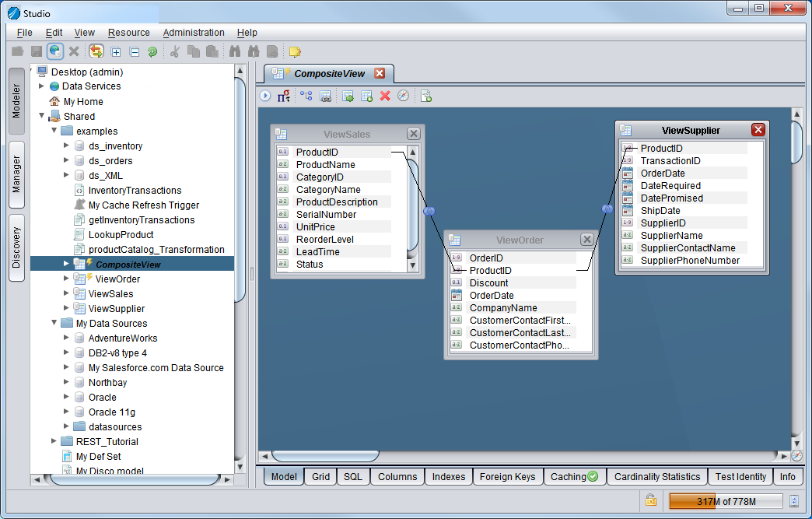
Task: Collapse the examples folder in tree
Action: [54, 132]
